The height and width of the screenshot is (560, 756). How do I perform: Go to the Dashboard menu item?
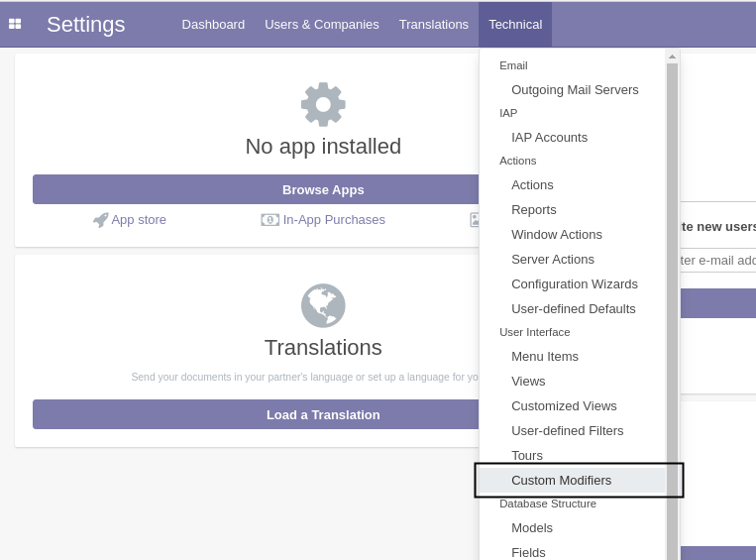click(213, 24)
